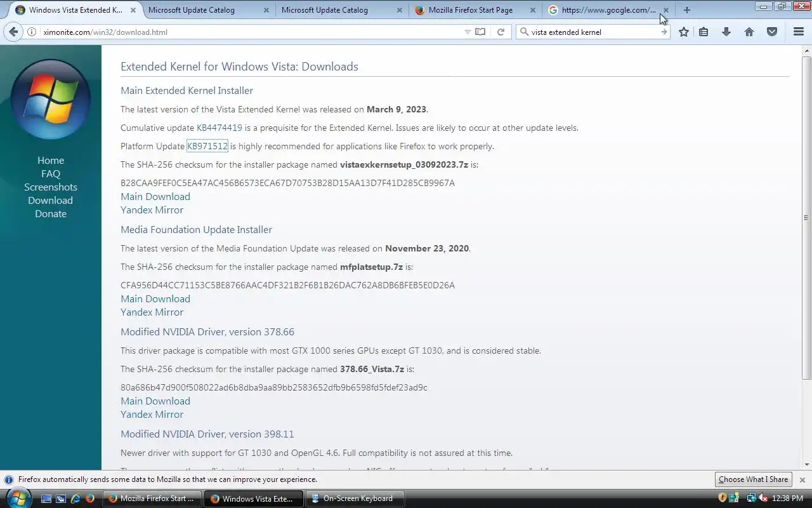
Task: Save page to Pocket
Action: point(772,32)
